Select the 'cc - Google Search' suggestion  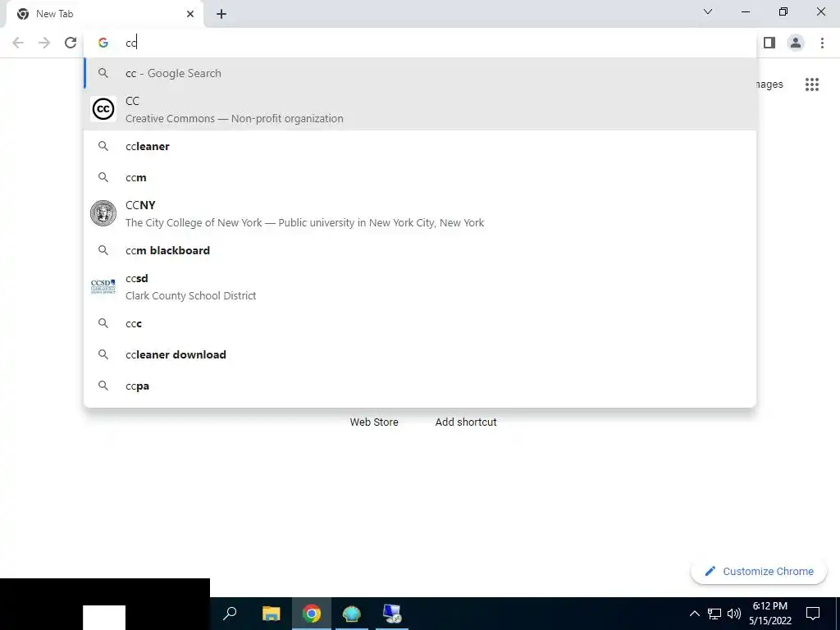pos(420,73)
